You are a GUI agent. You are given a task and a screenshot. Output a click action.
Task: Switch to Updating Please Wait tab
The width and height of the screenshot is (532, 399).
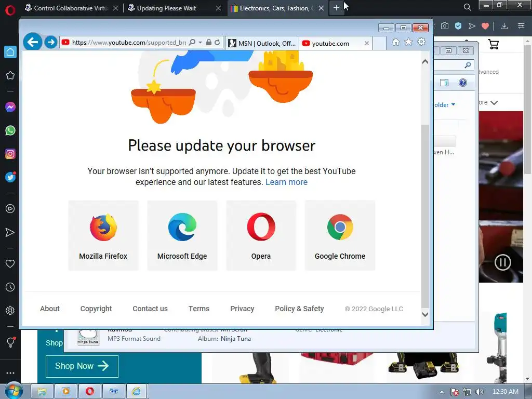click(174, 8)
